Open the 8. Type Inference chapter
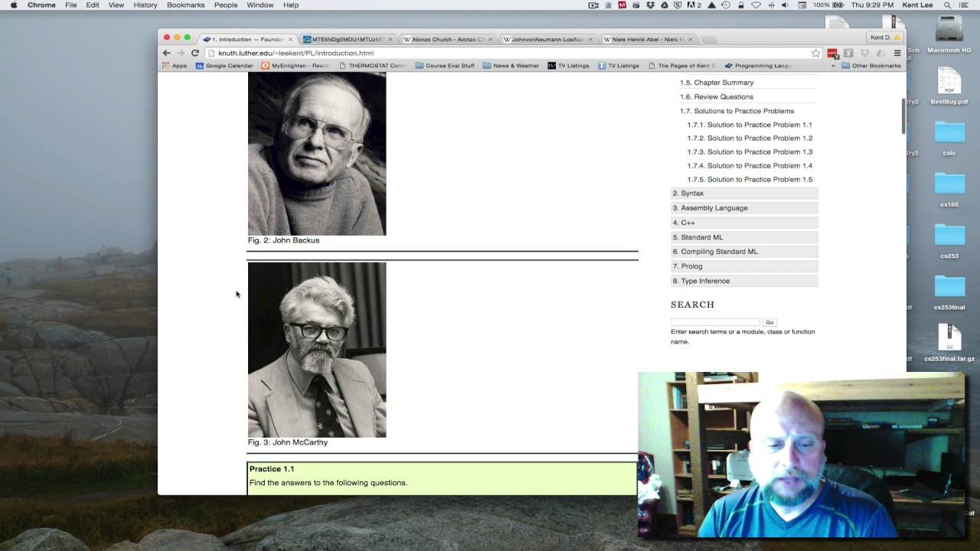 click(744, 281)
